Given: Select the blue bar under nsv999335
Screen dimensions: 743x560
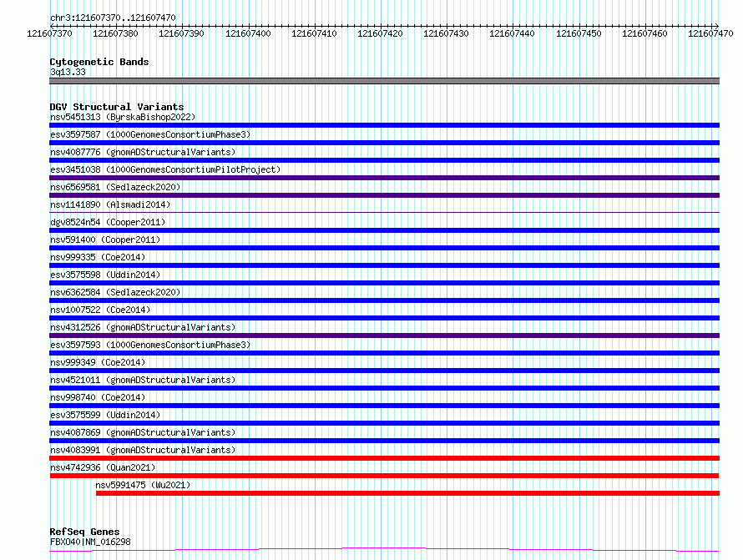Looking at the screenshot, I should [x=384, y=265].
